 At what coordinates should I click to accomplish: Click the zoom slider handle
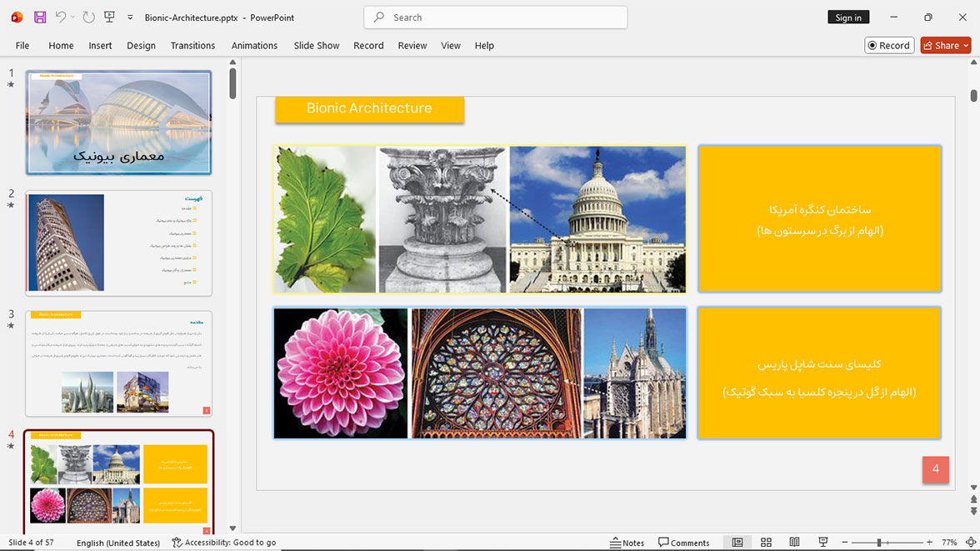pyautogui.click(x=878, y=542)
